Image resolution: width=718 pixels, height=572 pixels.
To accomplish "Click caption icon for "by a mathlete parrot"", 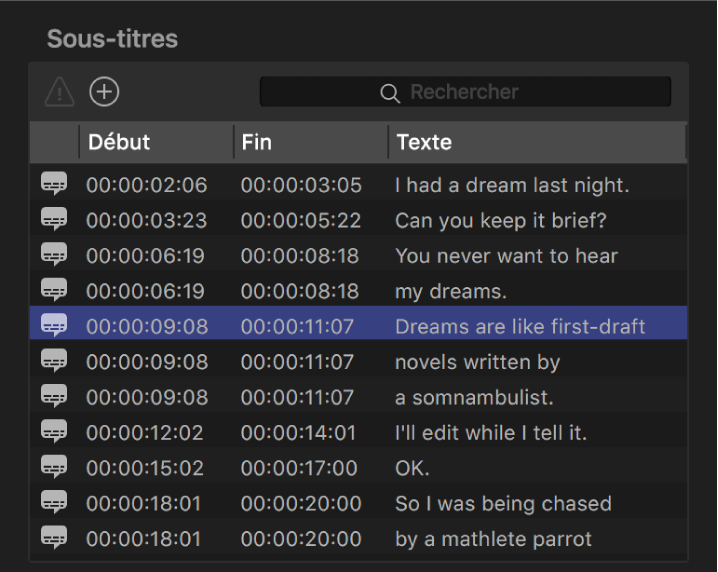I will coord(55,538).
